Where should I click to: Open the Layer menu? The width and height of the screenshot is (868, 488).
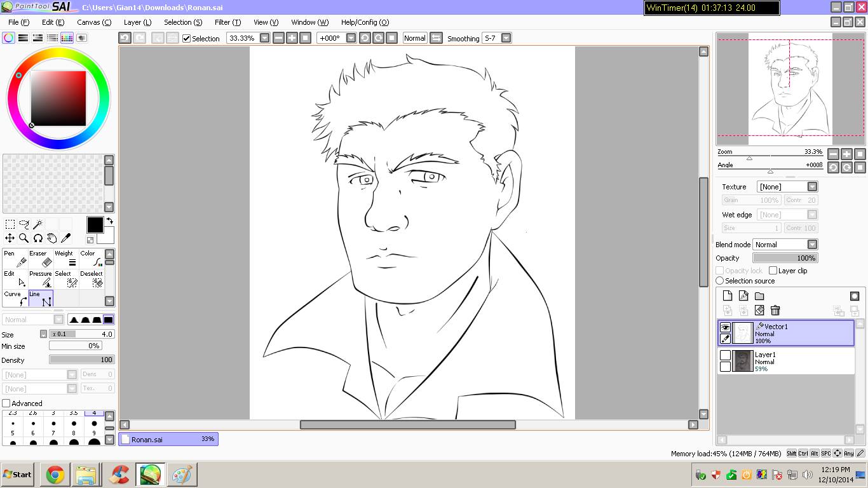(137, 22)
